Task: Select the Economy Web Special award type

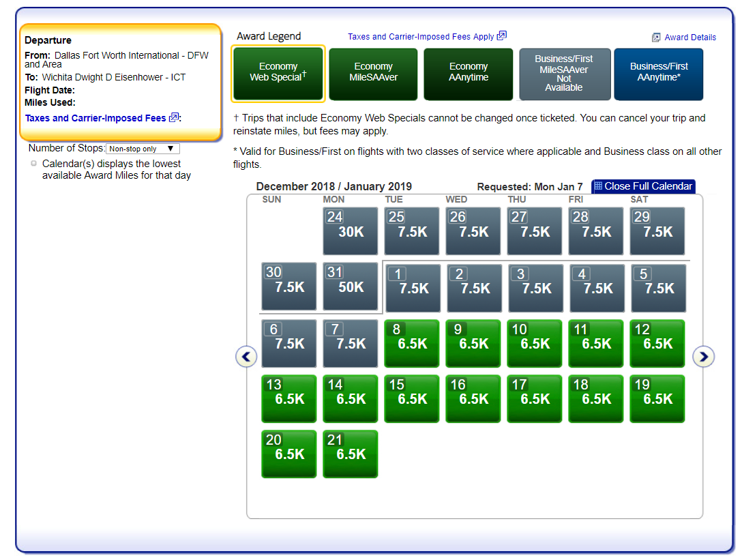Action: [278, 74]
